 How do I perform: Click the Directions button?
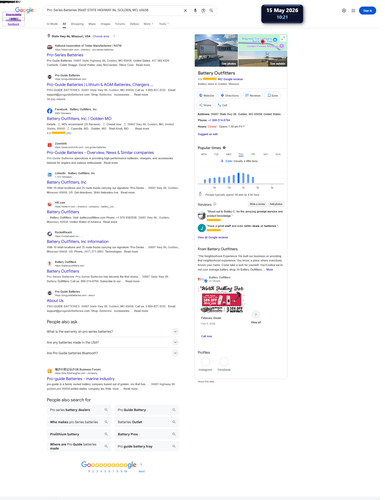[230, 95]
